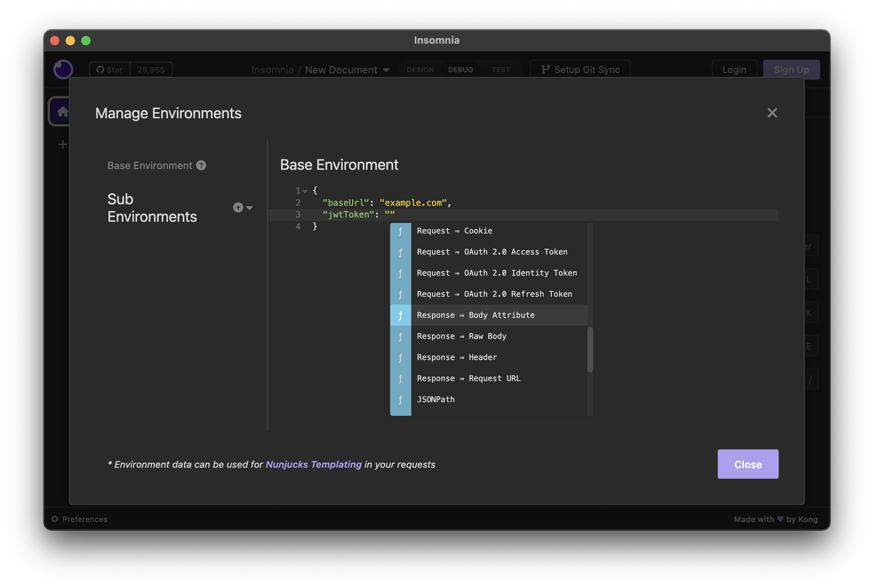
Task: Click the autocomplete list scrollbar thumb
Action: click(590, 349)
